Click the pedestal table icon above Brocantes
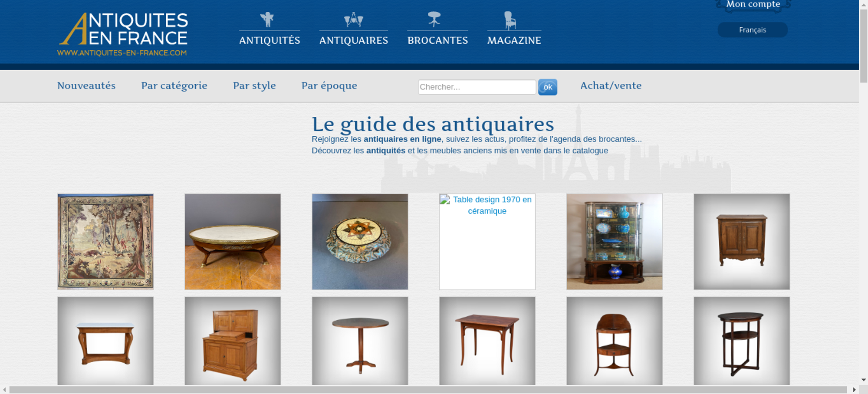 (434, 19)
